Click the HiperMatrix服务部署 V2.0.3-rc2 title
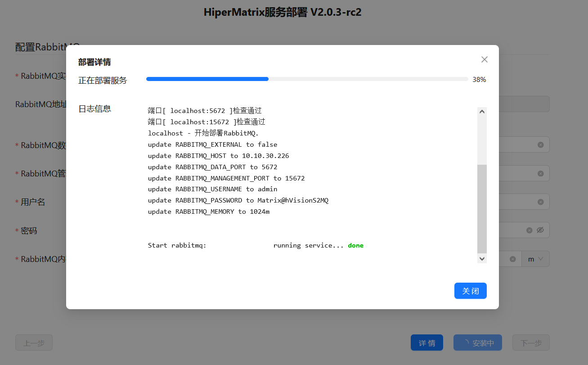Image resolution: width=588 pixels, height=365 pixels. [x=283, y=12]
